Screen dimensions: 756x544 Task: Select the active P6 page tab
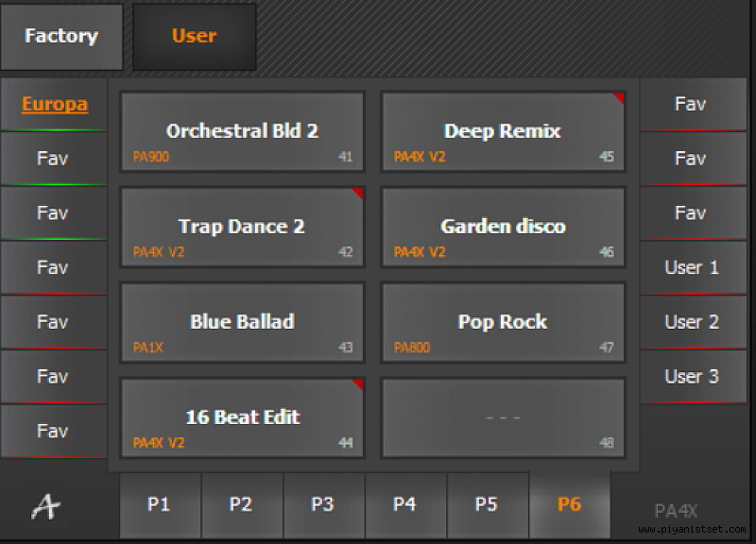[x=570, y=505]
